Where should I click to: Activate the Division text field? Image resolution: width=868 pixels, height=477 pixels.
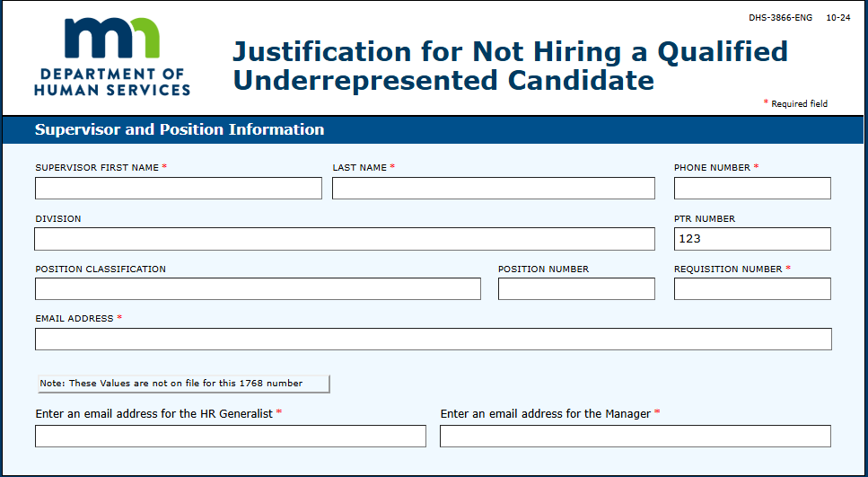click(345, 239)
